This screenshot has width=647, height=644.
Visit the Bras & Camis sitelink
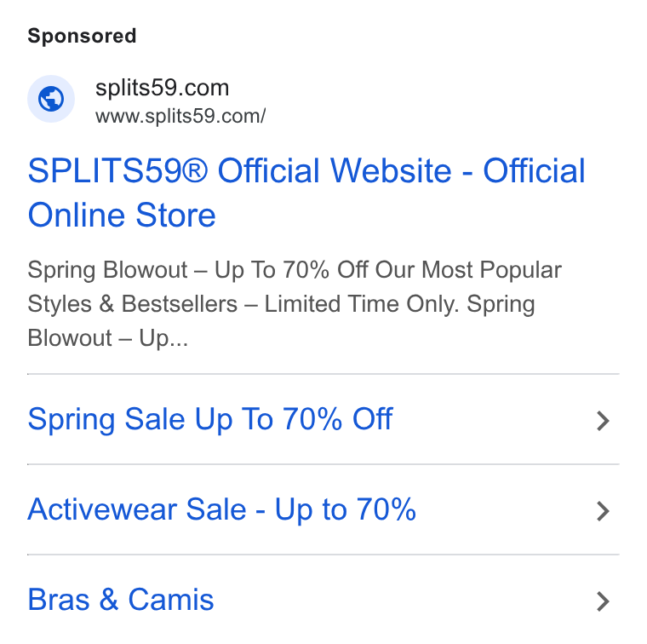(x=121, y=600)
